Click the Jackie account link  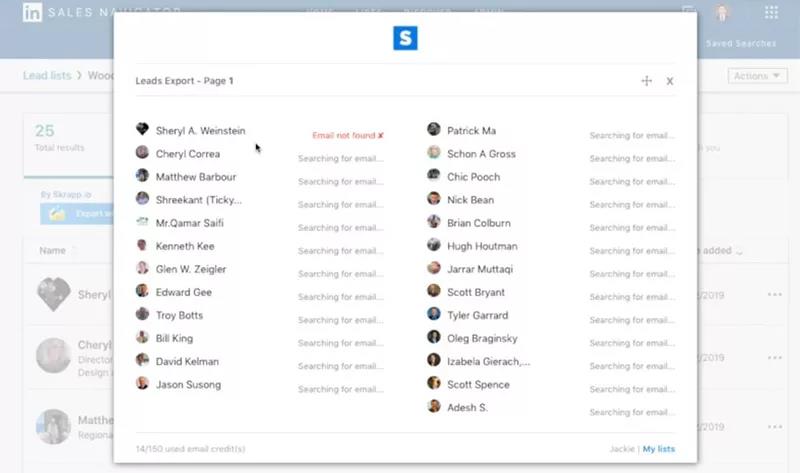[622, 449]
